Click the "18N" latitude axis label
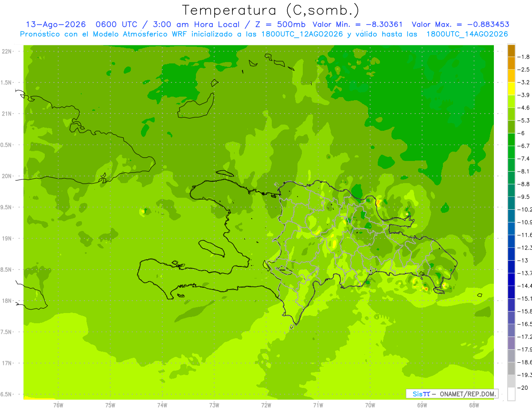532x411 pixels. (7, 301)
